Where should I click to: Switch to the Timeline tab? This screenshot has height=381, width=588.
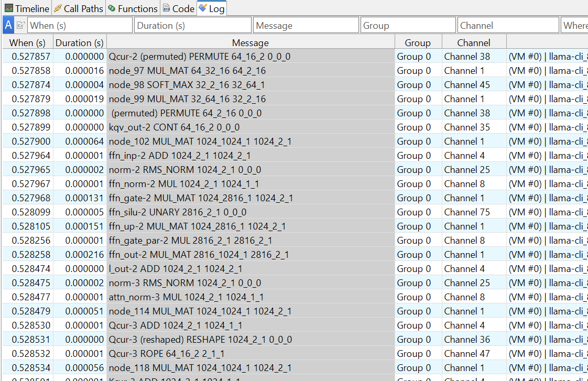coord(27,8)
